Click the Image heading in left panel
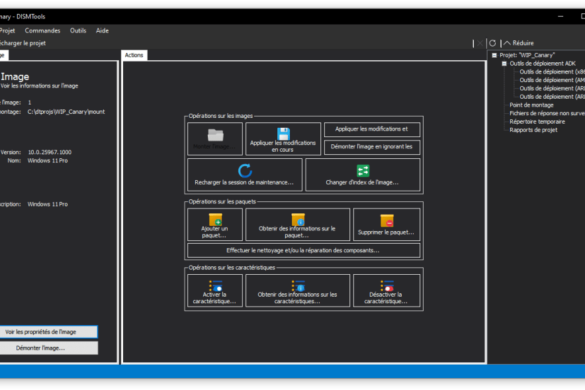This screenshot has width=585, height=390. coord(15,77)
